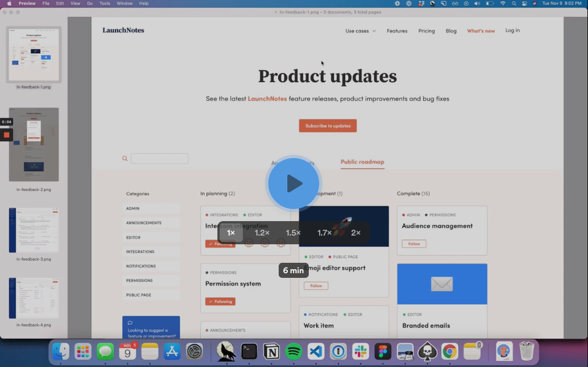Open the Pricing page link
Image resolution: width=588 pixels, height=367 pixels.
coord(426,31)
